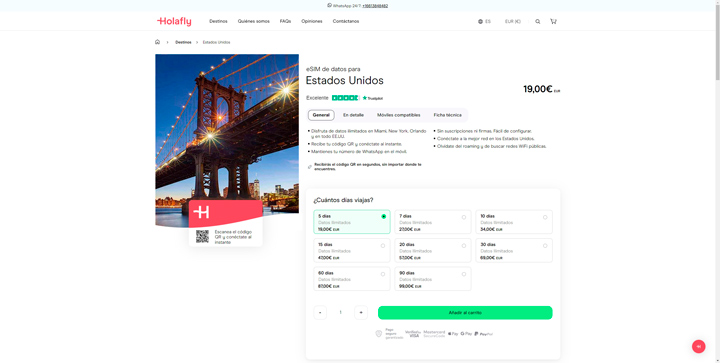This screenshot has height=363, width=720.
Task: Go to Destinos breadcrumb
Action: click(x=183, y=42)
